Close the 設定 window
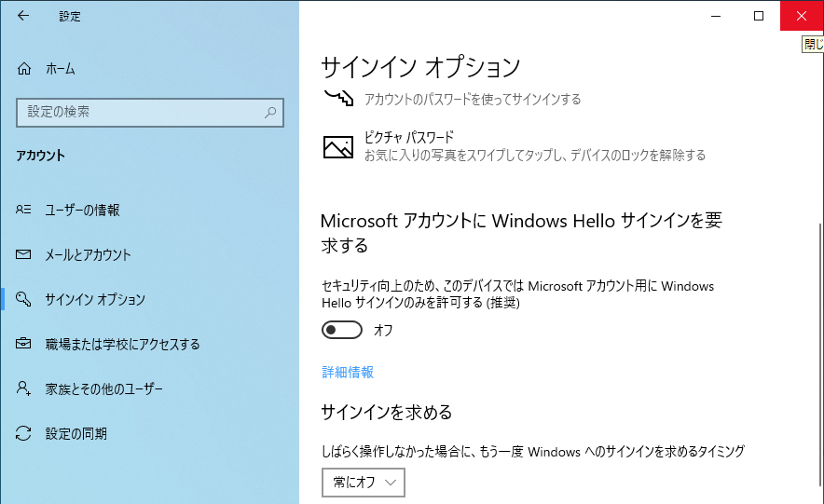This screenshot has width=824, height=504. coord(802,16)
